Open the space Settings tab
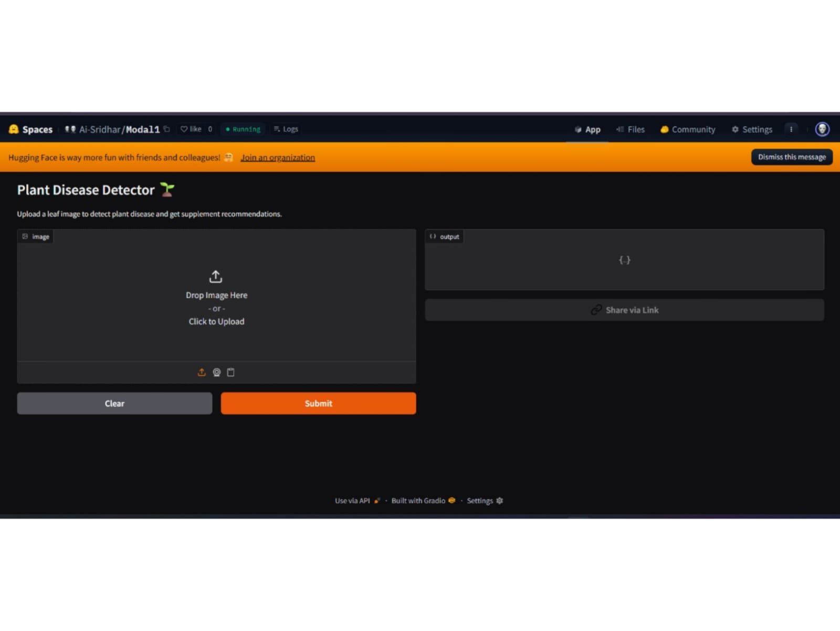The width and height of the screenshot is (840, 631). pyautogui.click(x=752, y=130)
